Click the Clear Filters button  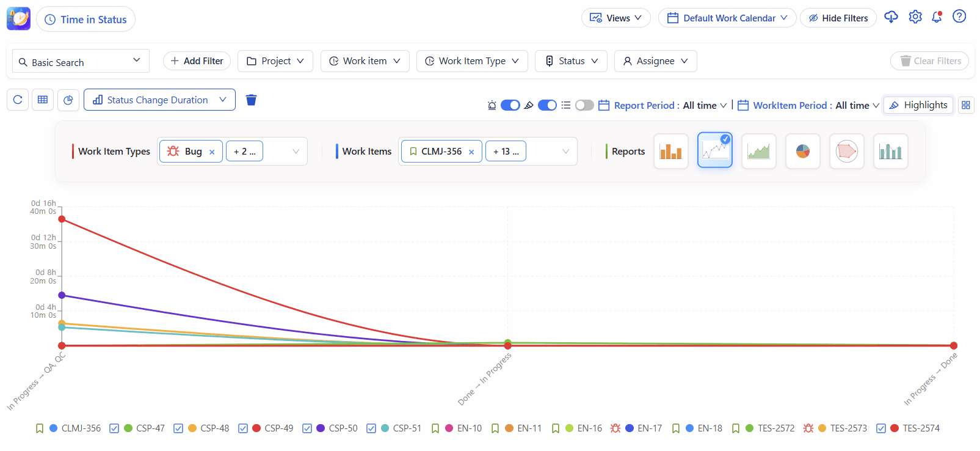click(930, 61)
